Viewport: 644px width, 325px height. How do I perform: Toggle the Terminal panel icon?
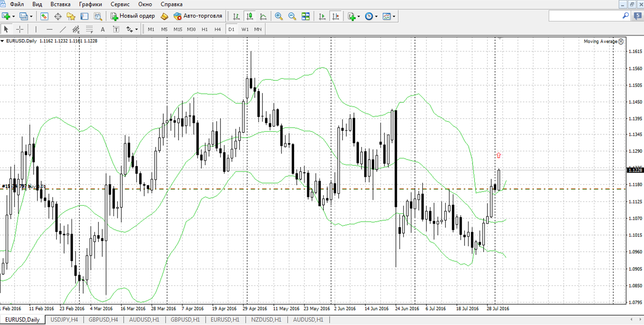(x=84, y=16)
